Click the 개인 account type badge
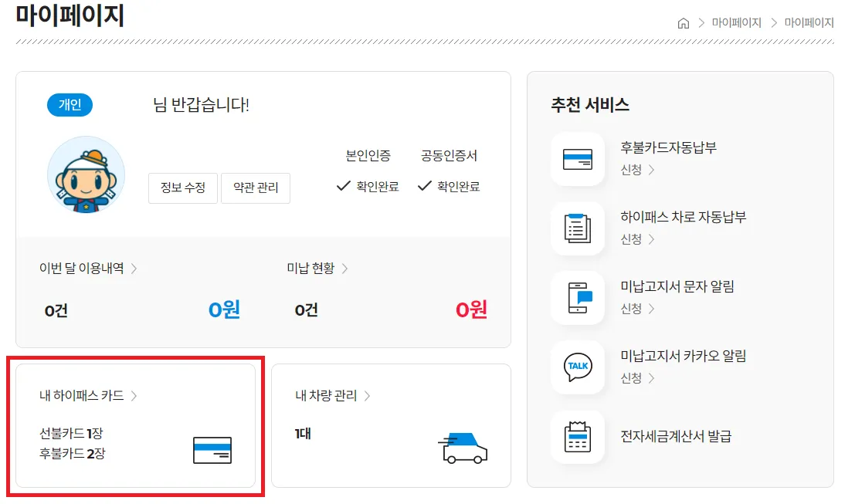 tap(70, 105)
